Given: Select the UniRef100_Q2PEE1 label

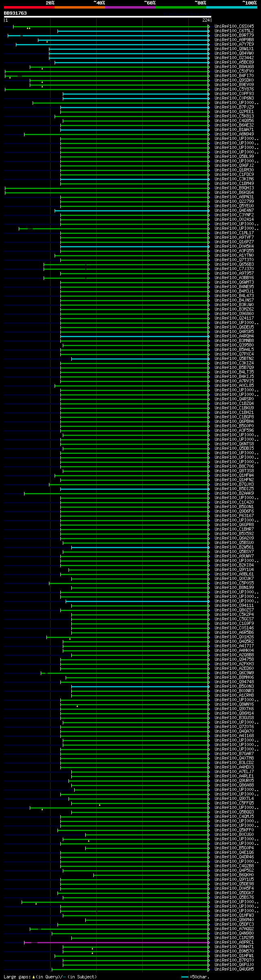Looking at the screenshot, I should pos(234,112).
